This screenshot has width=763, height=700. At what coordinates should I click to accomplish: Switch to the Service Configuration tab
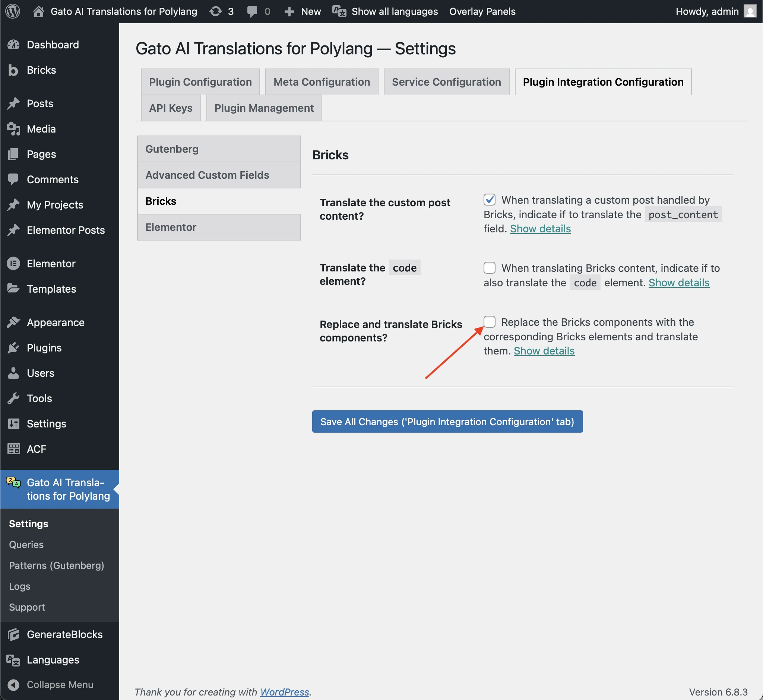pyautogui.click(x=446, y=82)
